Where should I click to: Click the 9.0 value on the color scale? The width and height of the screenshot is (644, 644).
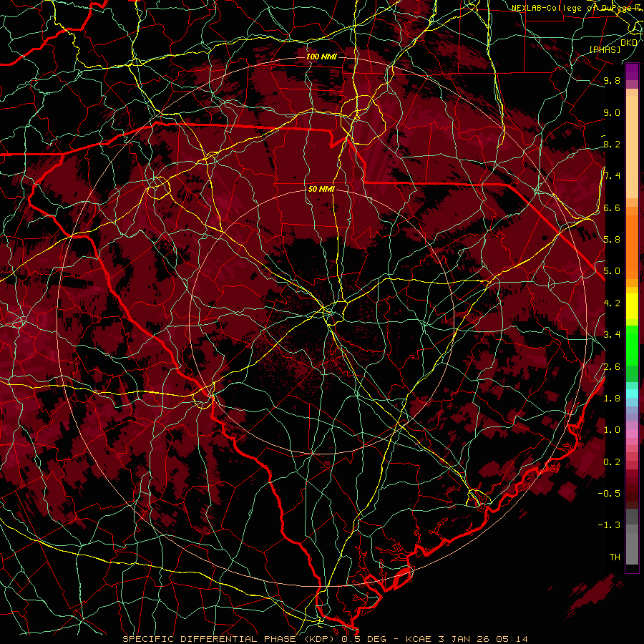[x=612, y=112]
